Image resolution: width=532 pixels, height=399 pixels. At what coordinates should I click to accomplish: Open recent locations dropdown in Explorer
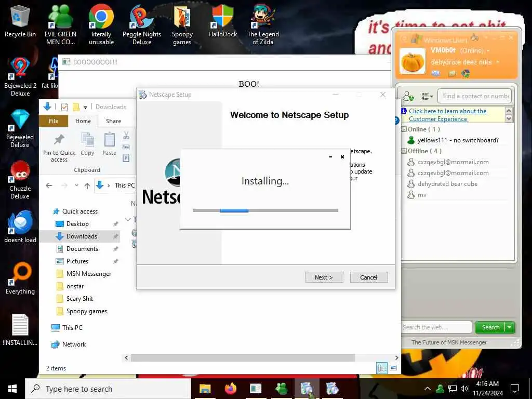77,185
